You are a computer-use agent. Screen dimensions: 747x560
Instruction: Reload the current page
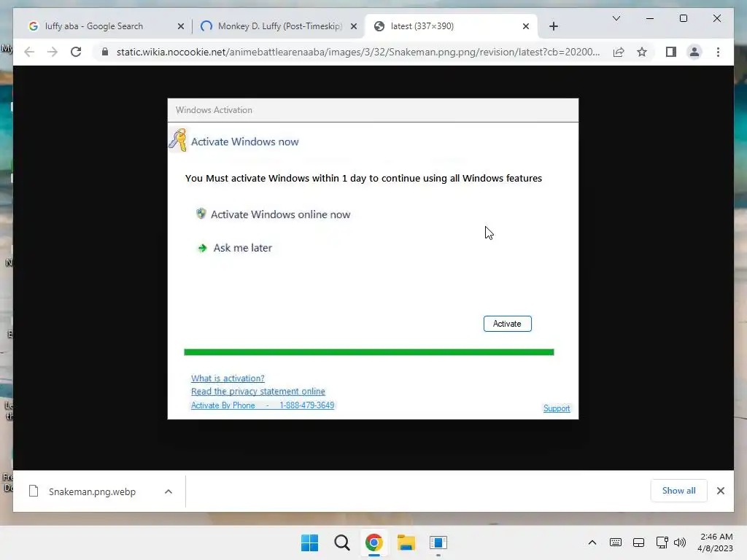(76, 52)
